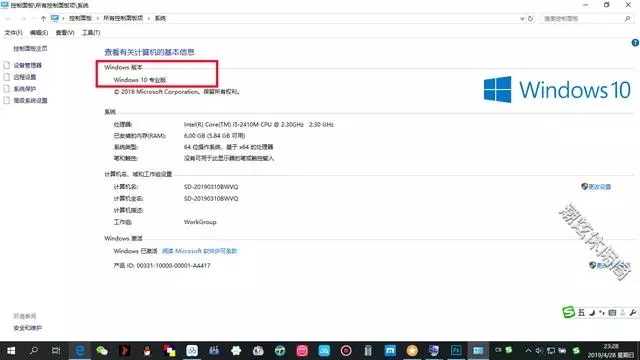
Task: Refresh the address bar location
Action: 530,18
